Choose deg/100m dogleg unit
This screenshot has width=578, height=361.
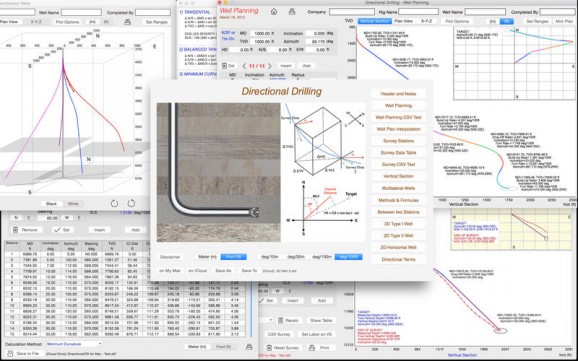pos(322,257)
